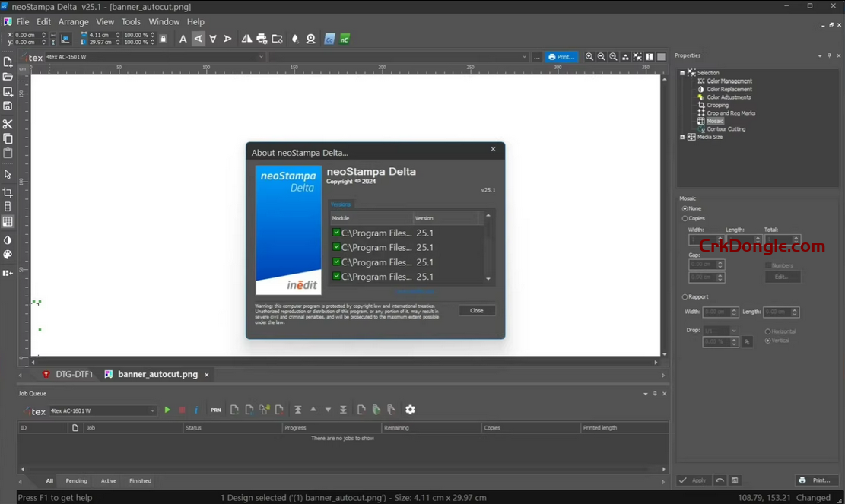This screenshot has height=504, width=845.
Task: Select the Crop tool in left sidebar
Action: pos(8,192)
